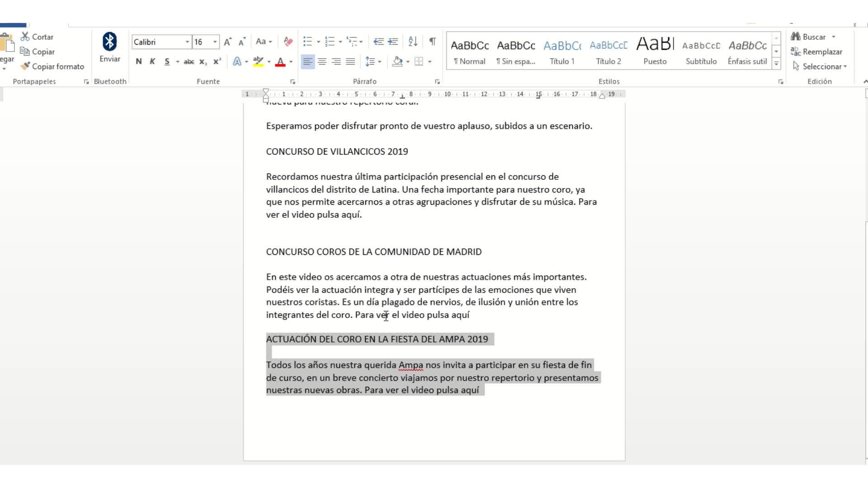This screenshot has width=868, height=488.
Task: Toggle italic with the K button
Action: [152, 61]
